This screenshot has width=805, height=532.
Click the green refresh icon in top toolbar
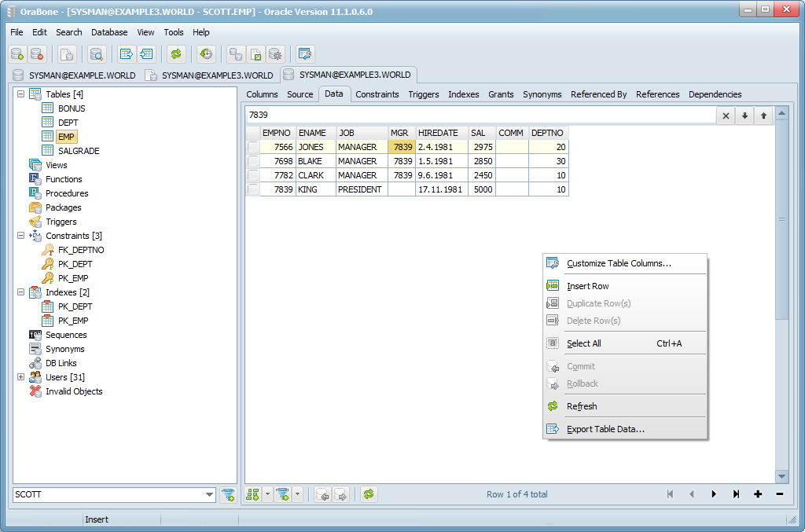tap(176, 54)
